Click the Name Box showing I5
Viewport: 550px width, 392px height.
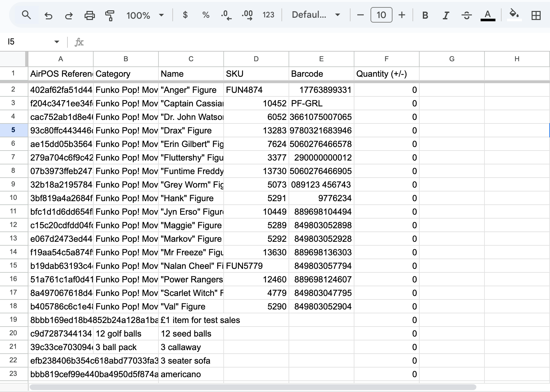point(27,42)
